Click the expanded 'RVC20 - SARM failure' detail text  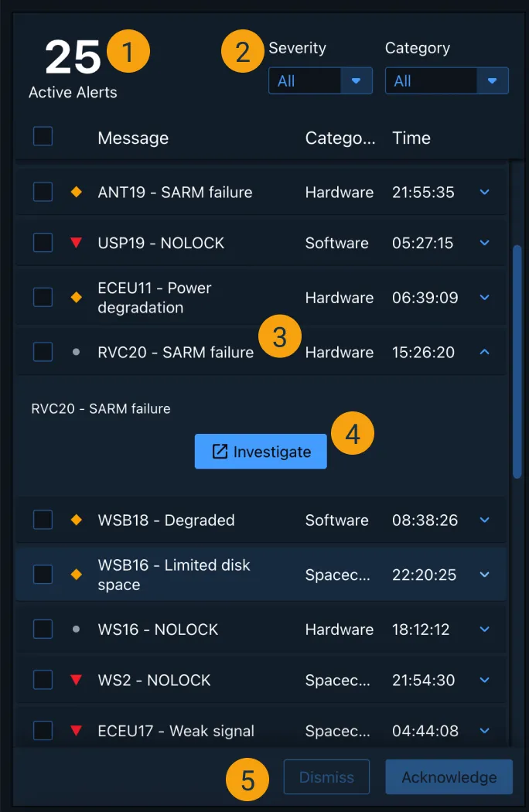(101, 408)
